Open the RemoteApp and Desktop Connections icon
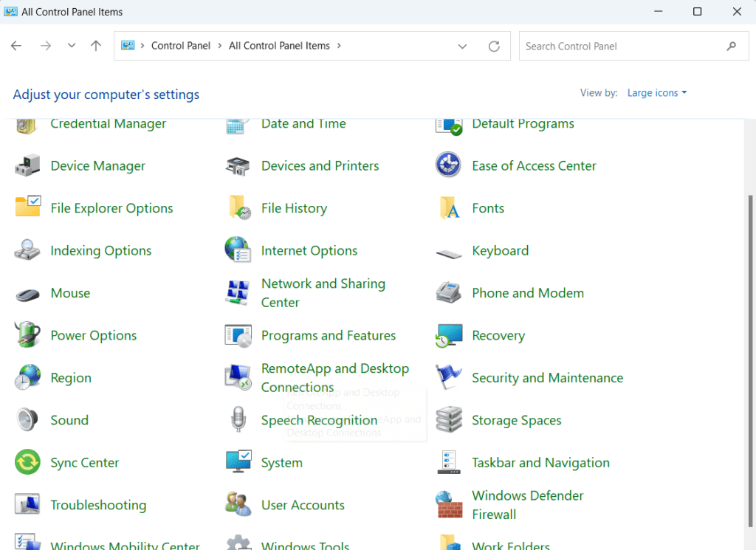The width and height of the screenshot is (756, 550). tap(238, 377)
